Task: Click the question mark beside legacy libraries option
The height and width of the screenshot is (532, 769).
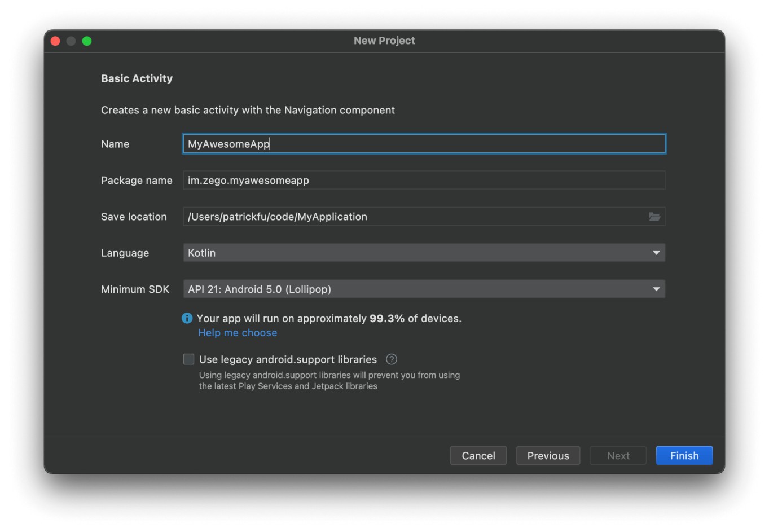Action: 391,359
